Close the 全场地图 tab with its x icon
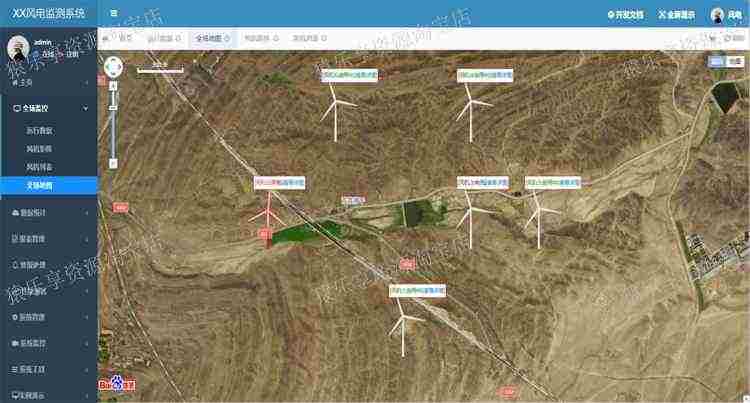The width and height of the screenshot is (750, 403). tap(227, 38)
